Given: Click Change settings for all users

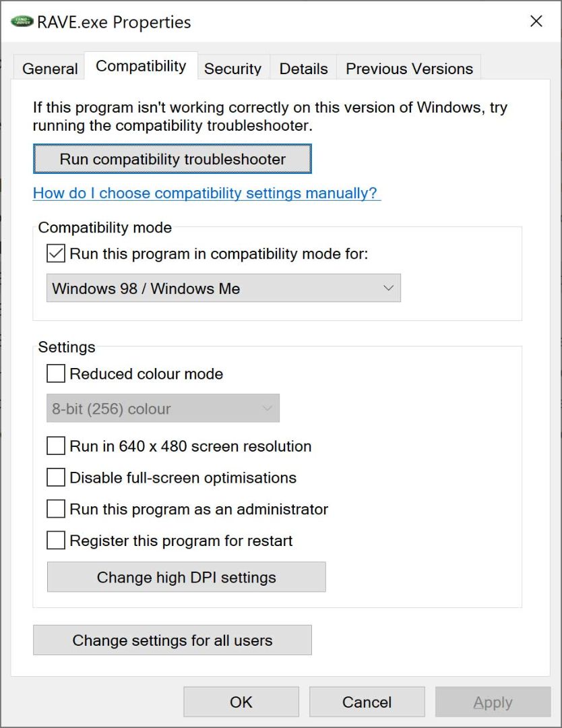Looking at the screenshot, I should coord(173,640).
